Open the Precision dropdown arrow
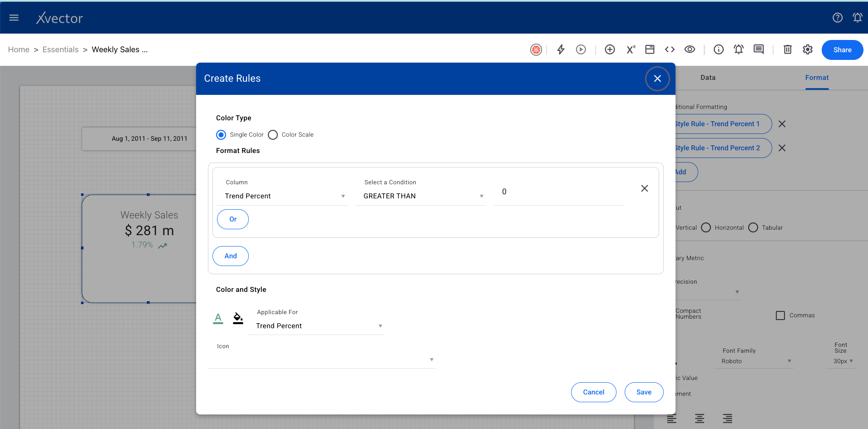The width and height of the screenshot is (868, 429). coord(737,292)
